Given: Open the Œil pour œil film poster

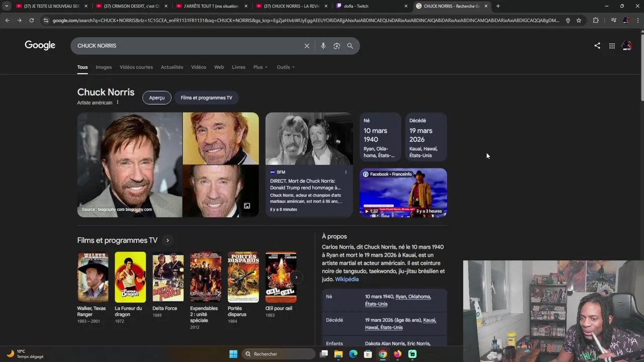Looking at the screenshot, I should 281,277.
